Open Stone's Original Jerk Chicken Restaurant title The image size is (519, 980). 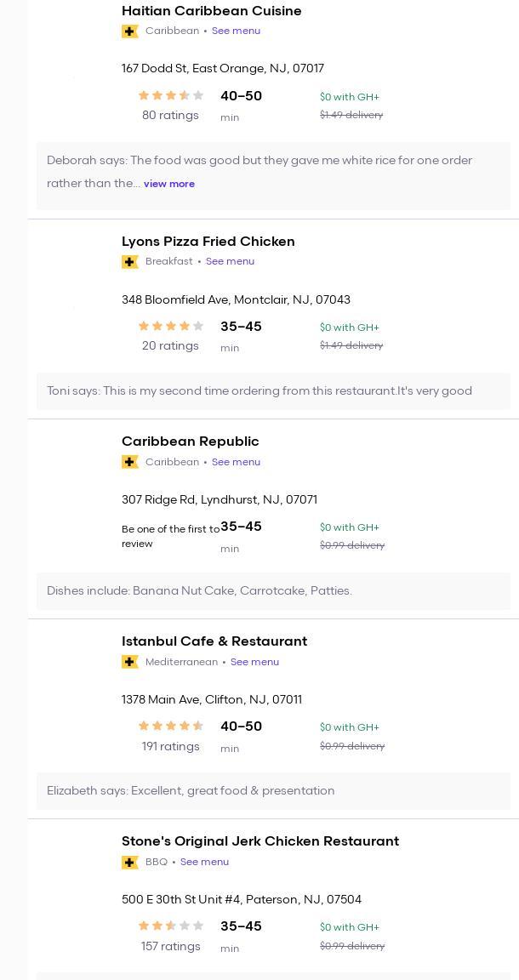[x=259, y=841]
